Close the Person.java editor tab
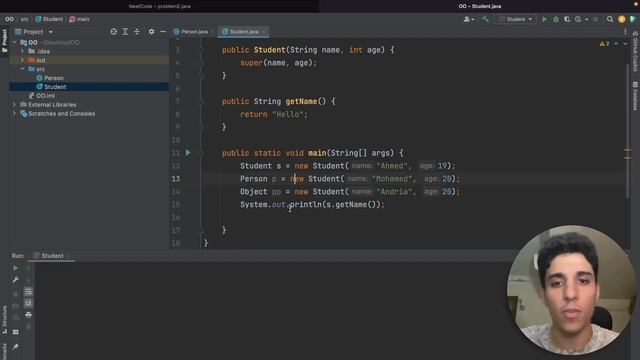 (212, 32)
